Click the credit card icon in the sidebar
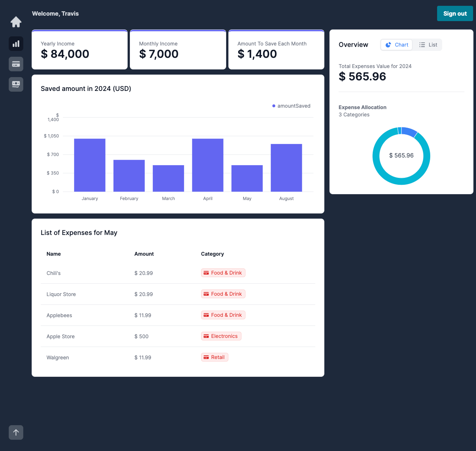Viewport: 476px width, 451px height. (x=16, y=64)
